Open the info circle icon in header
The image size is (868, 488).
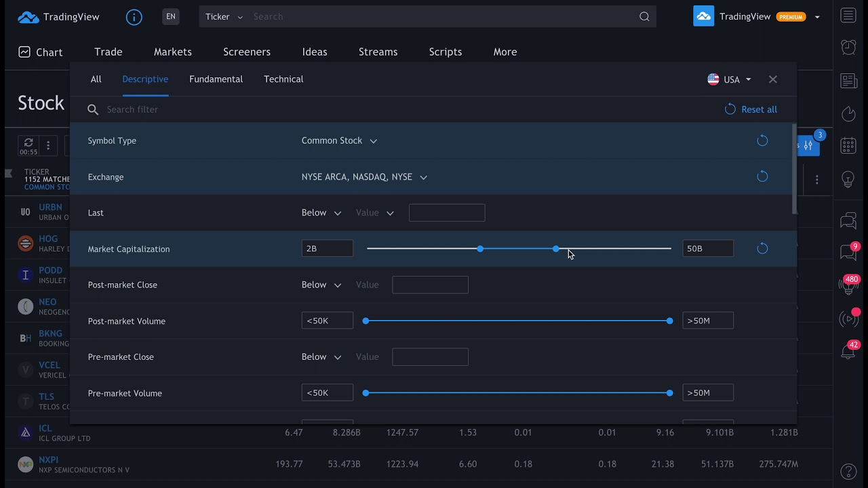coord(134,17)
